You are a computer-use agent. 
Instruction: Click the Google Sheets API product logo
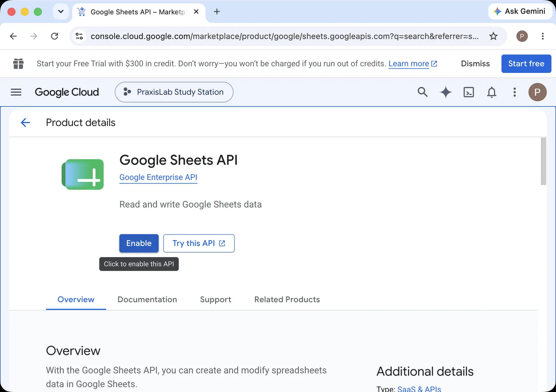tap(83, 174)
